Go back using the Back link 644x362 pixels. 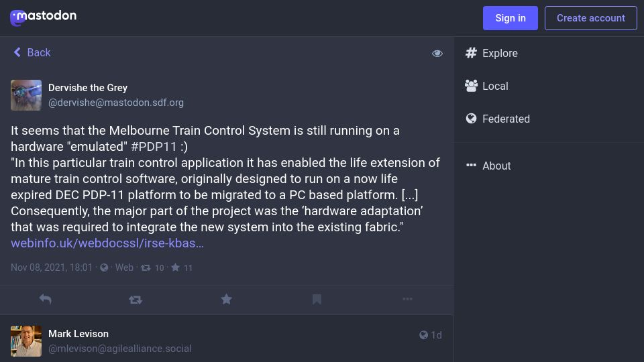click(32, 52)
